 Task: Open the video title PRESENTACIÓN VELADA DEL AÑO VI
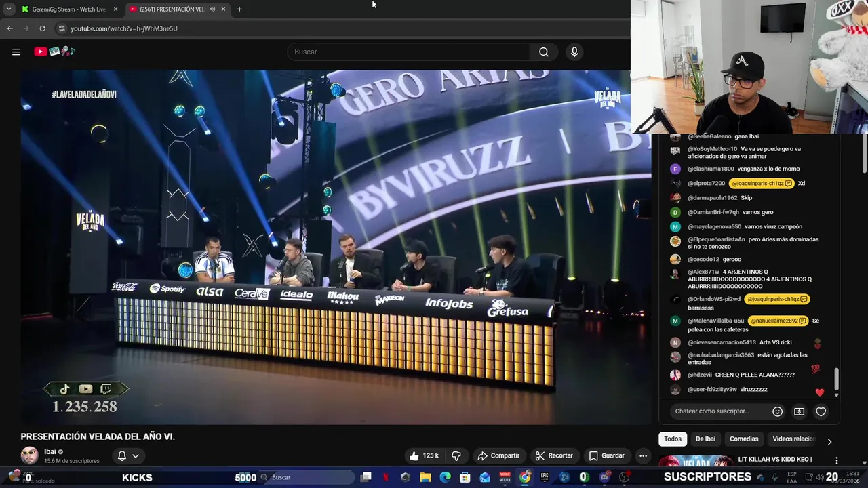(98, 436)
